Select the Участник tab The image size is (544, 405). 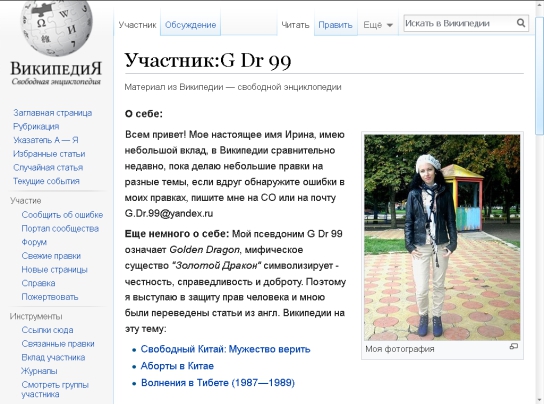tap(137, 25)
